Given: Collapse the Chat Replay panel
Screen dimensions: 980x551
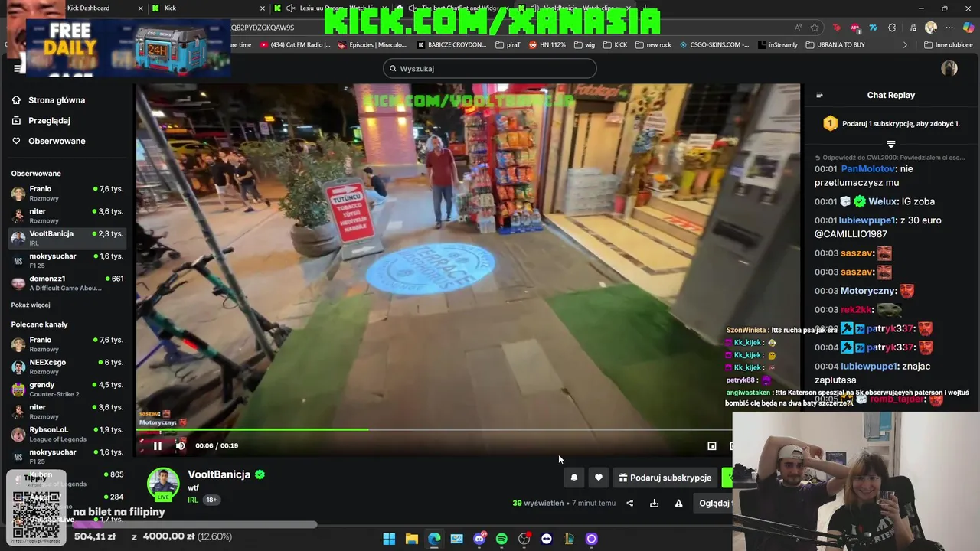Looking at the screenshot, I should pos(819,95).
